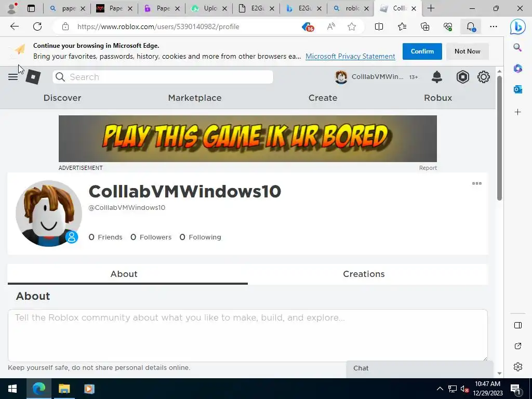Open the profile three-dots options menu
532x399 pixels.
(477, 183)
